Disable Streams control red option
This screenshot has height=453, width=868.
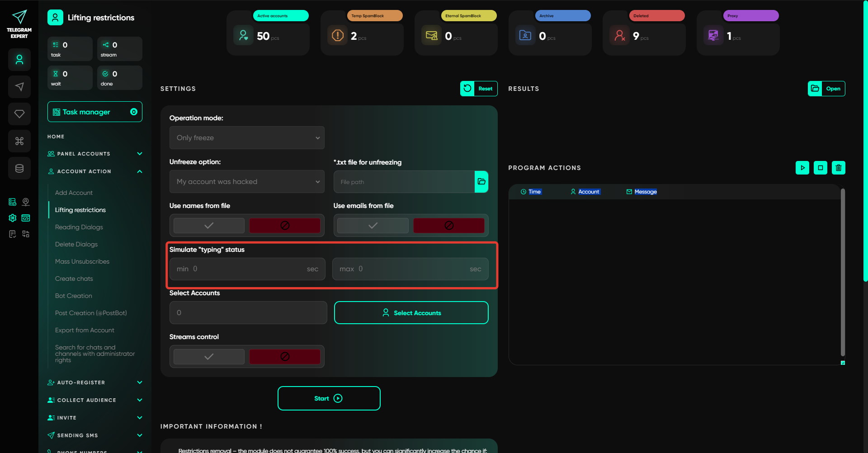(x=285, y=357)
